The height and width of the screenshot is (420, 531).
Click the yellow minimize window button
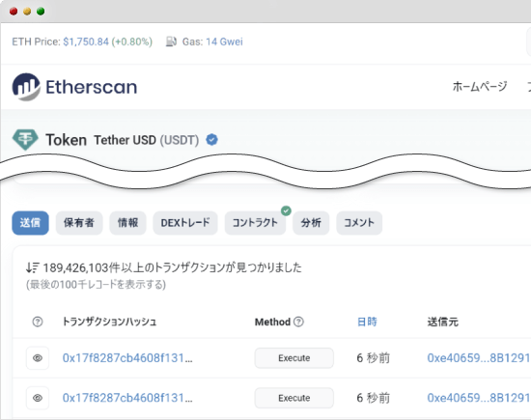(27, 12)
